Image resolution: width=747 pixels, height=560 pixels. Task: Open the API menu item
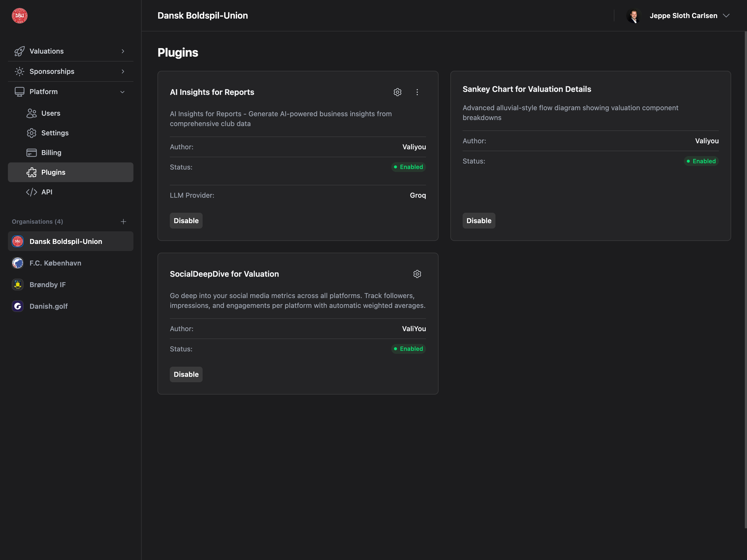click(46, 192)
